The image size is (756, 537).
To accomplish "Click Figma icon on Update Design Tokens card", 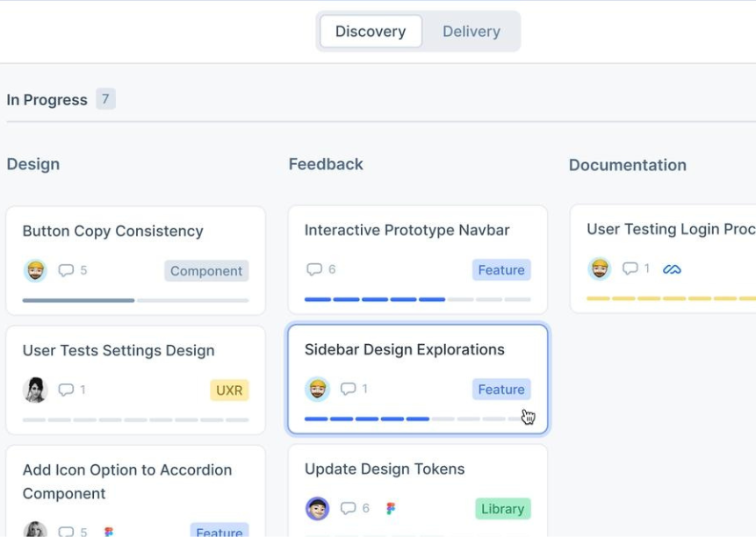I will click(391, 508).
